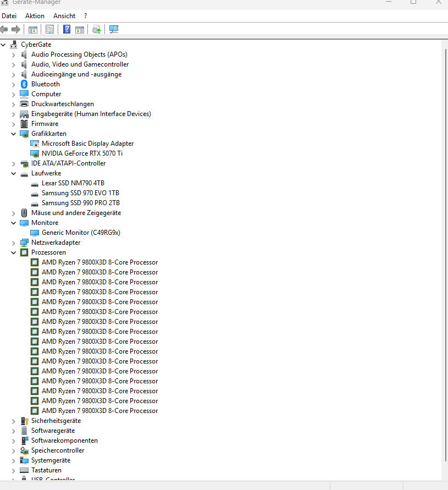Image resolution: width=448 pixels, height=490 pixels.
Task: Select the Computer category label
Action: (46, 94)
